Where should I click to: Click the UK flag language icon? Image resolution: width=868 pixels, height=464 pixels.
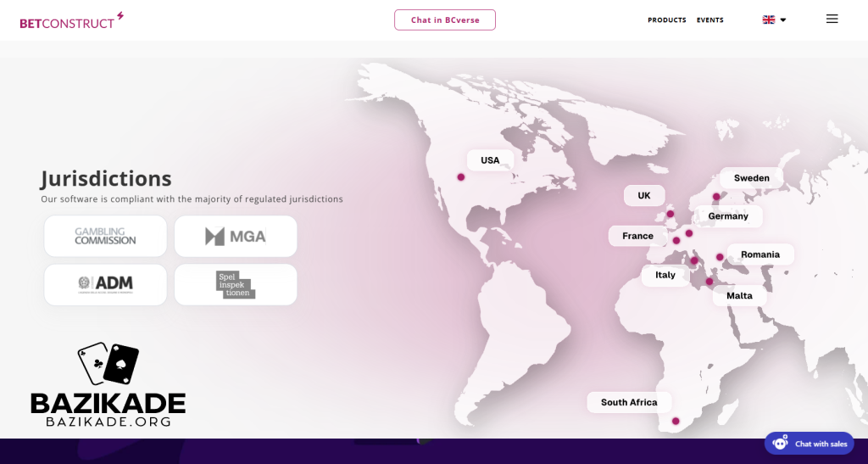(x=768, y=20)
